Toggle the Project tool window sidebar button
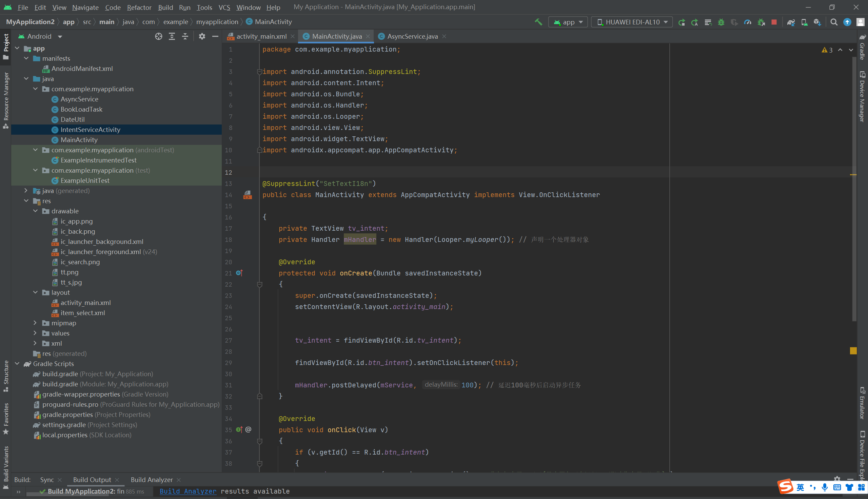This screenshot has height=499, width=868. coord(6,46)
